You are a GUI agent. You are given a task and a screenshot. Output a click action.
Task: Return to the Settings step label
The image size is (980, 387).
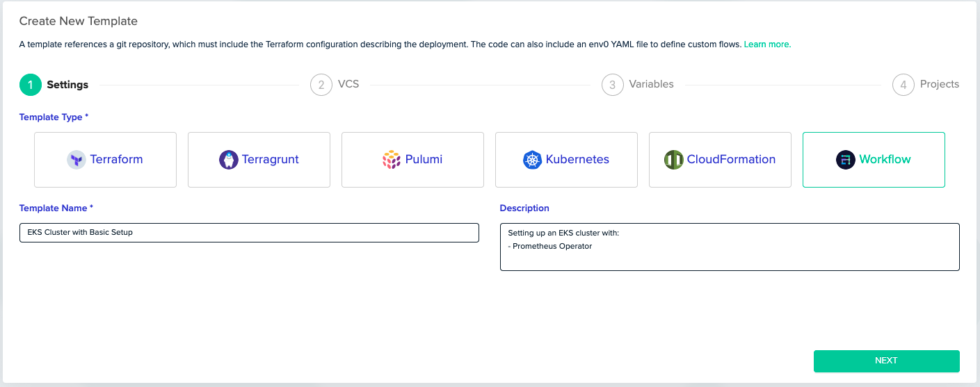pyautogui.click(x=67, y=85)
